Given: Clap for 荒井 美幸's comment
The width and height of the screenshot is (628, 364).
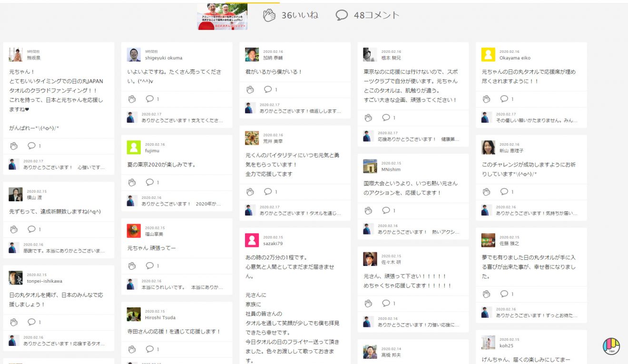Looking at the screenshot, I should click(x=250, y=191).
